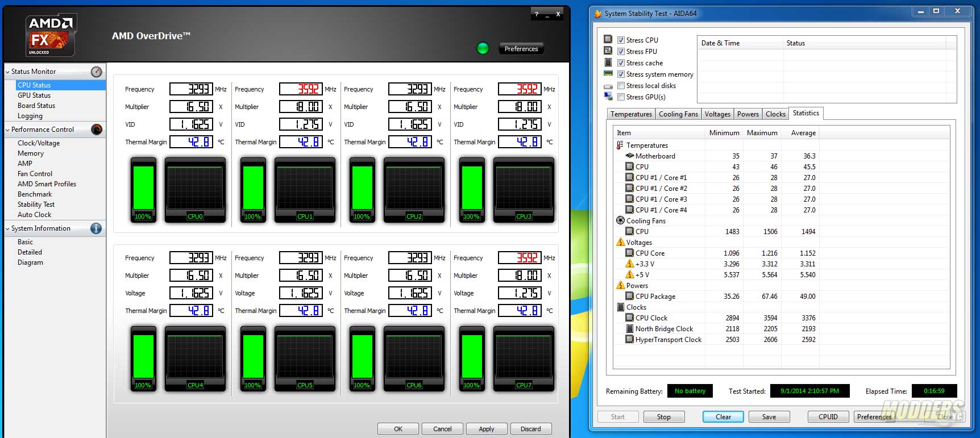The image size is (980, 438).
Task: Click the Save button in AIDA64
Action: coord(769,417)
